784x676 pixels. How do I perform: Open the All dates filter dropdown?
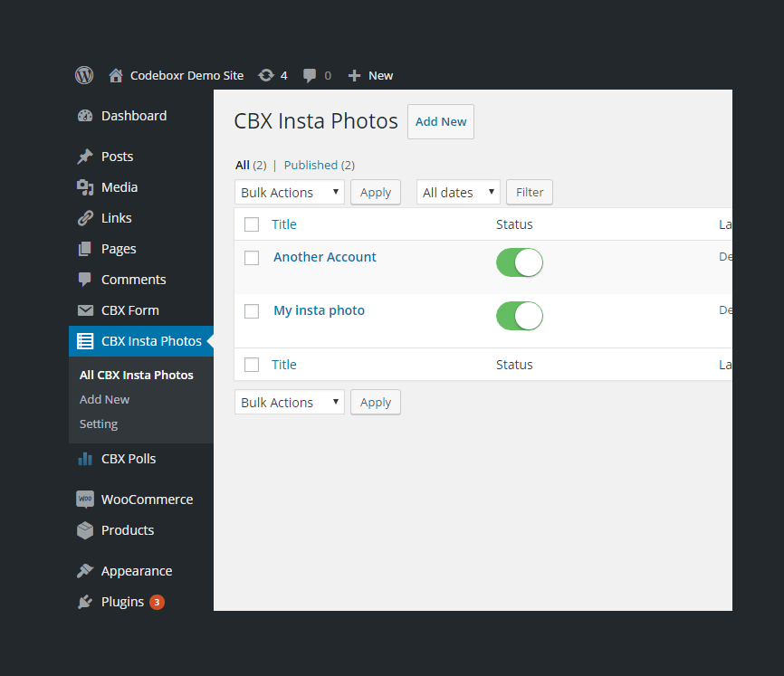(458, 193)
